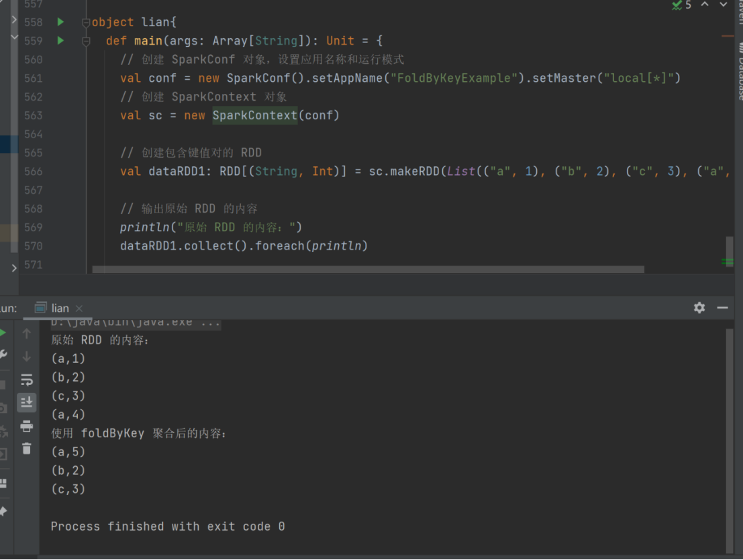Click left-strip chevron beside line 558

point(13,19)
